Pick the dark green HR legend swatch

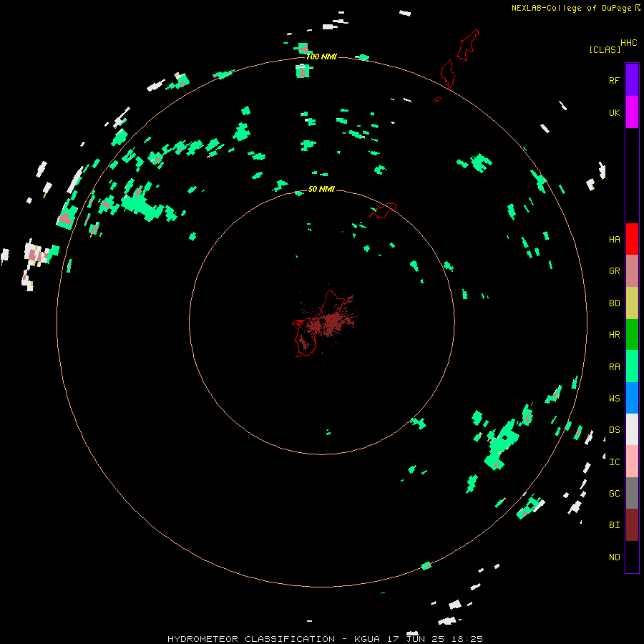[632, 335]
